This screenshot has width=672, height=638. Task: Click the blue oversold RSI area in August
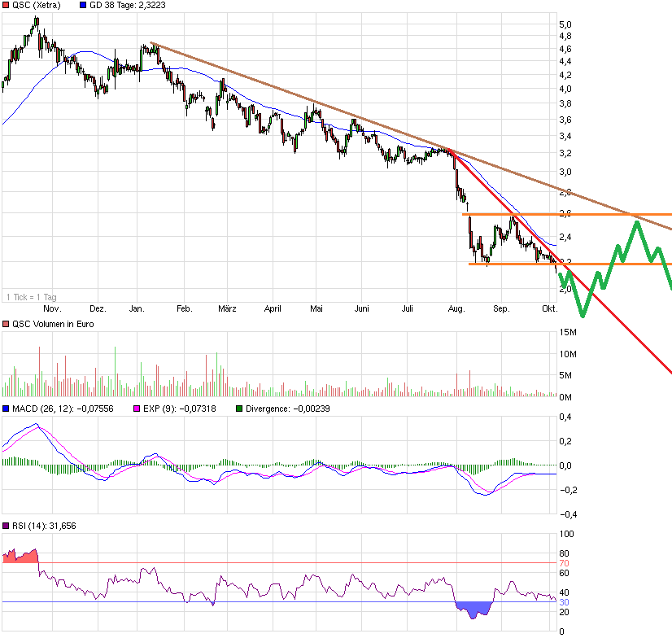point(473,609)
